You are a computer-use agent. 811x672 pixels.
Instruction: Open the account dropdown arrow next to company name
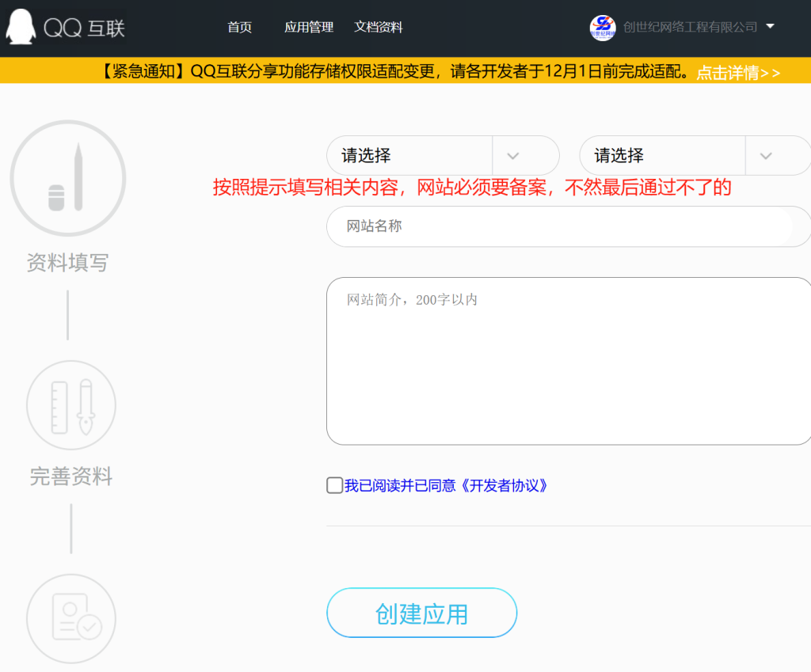tap(770, 26)
